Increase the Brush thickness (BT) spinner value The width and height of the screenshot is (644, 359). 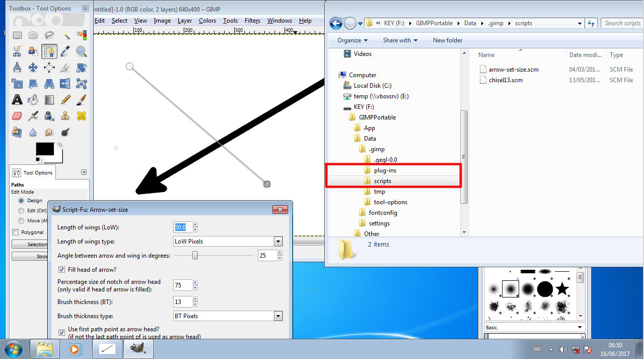point(195,300)
